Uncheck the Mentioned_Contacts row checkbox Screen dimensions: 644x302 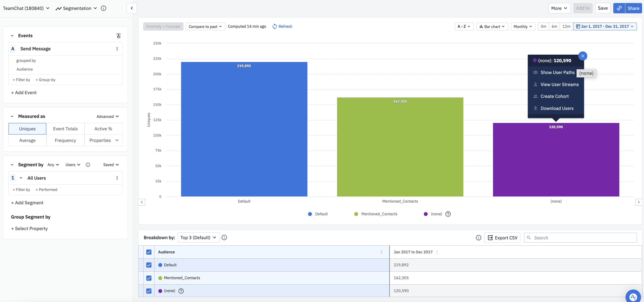point(149,278)
